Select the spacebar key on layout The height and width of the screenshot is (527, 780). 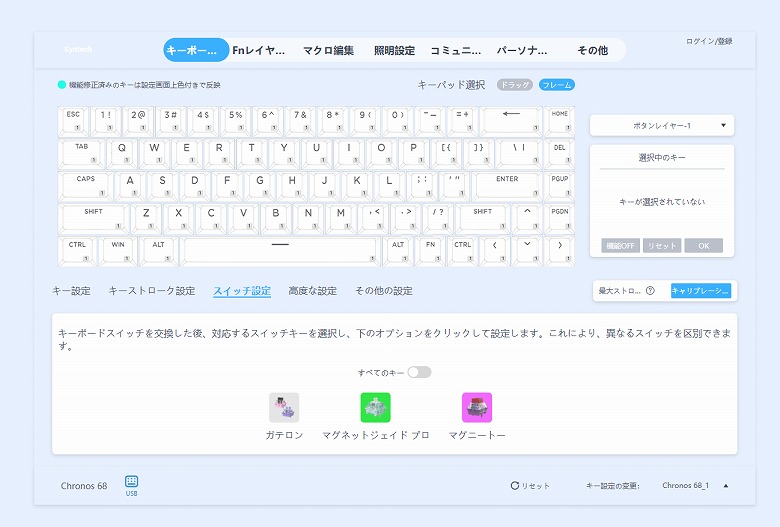pos(280,250)
